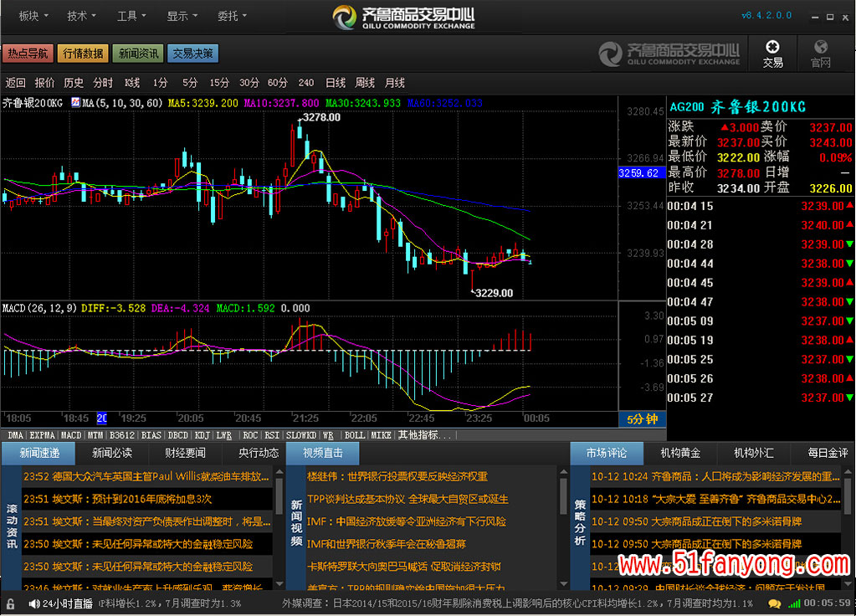This screenshot has width=856, height=616.
Task: Open TPP谈判达成基本协议 news item
Action: pos(407,499)
